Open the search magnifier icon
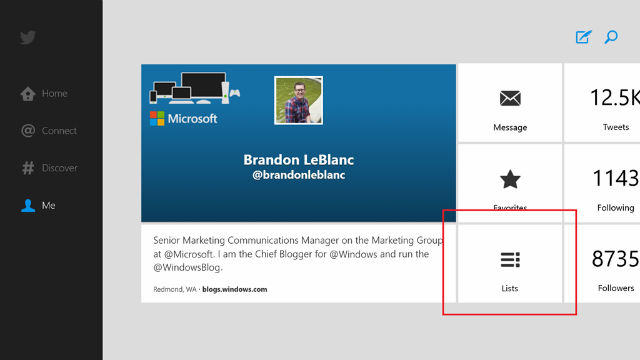 pos(611,37)
